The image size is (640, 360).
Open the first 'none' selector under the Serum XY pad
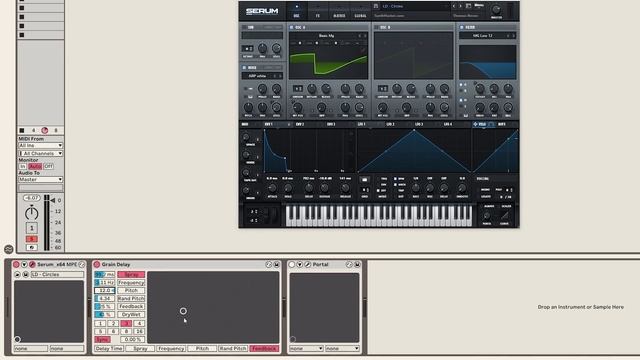tap(31, 349)
